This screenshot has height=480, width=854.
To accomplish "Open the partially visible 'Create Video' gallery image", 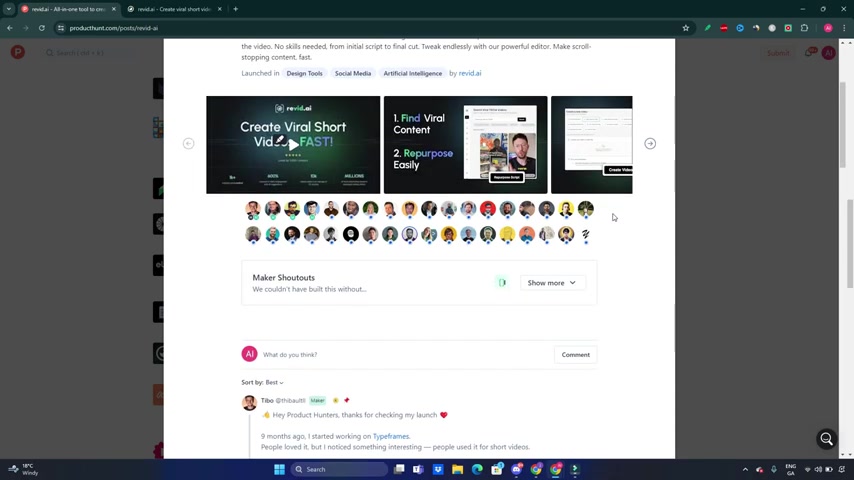I will point(591,144).
